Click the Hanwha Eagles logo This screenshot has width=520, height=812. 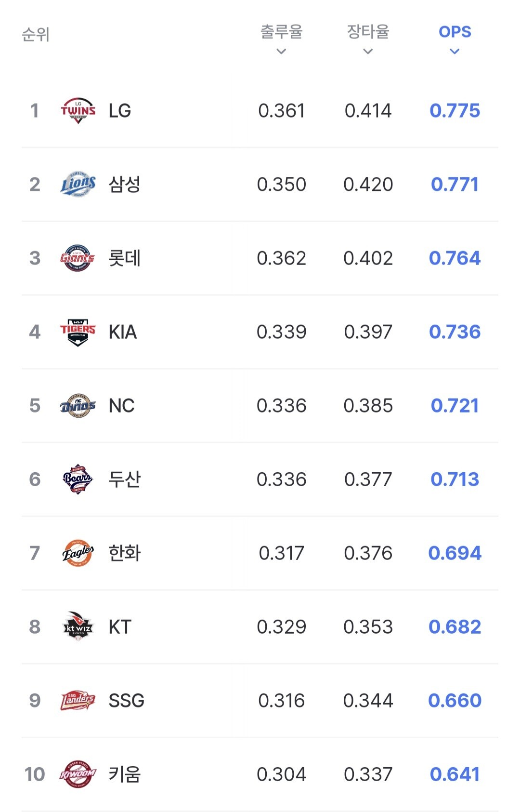coord(78,553)
